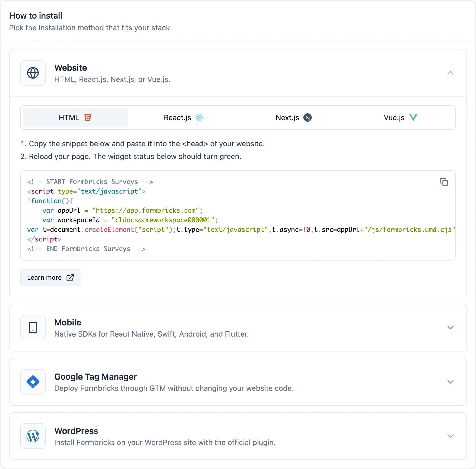Image resolution: width=476 pixels, height=469 pixels.
Task: Select the HTML tab
Action: pos(75,118)
